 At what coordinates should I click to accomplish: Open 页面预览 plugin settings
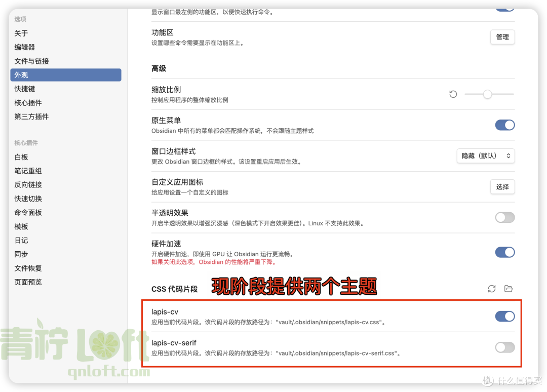66,282
